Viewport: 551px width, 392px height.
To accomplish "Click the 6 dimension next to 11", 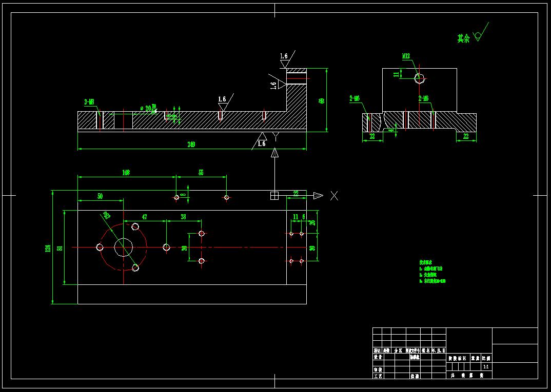I will point(304,217).
